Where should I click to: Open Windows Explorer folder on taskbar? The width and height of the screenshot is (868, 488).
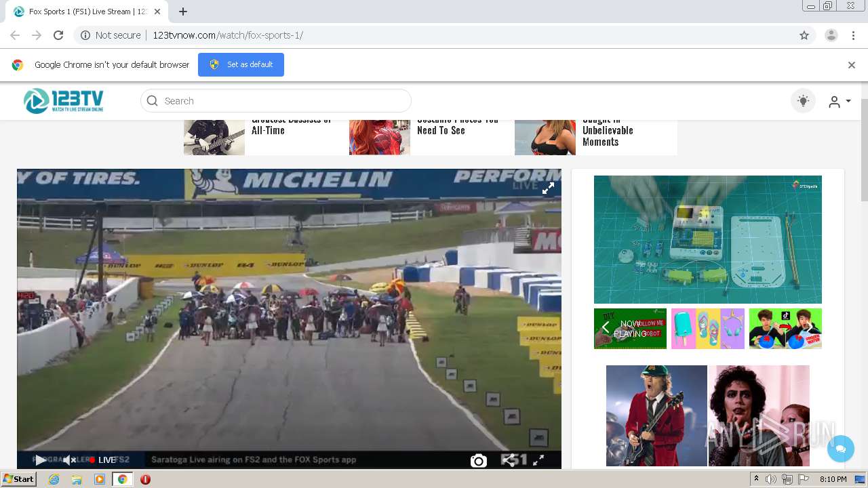coord(77,479)
